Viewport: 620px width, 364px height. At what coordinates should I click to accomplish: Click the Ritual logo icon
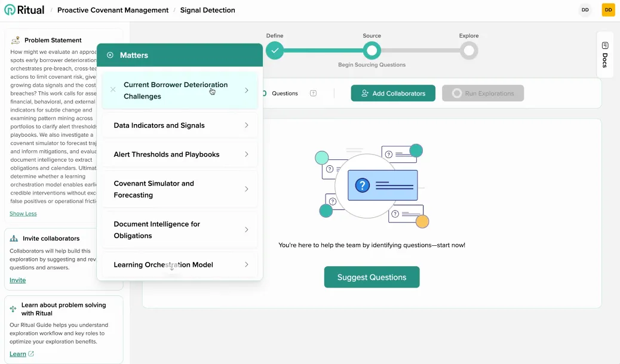click(10, 10)
